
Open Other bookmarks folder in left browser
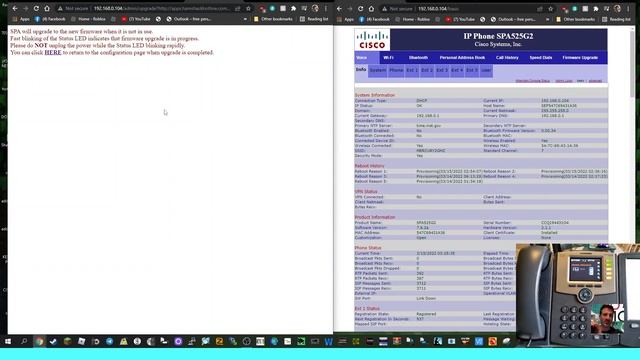pos(273,19)
